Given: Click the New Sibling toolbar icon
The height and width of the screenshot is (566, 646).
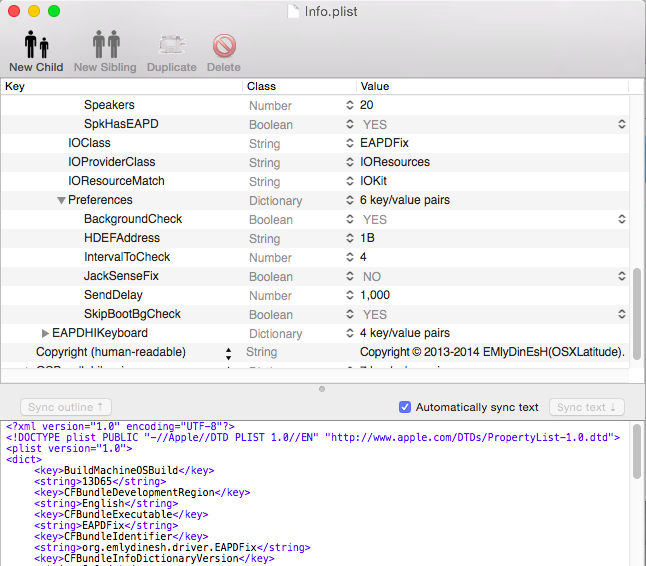Looking at the screenshot, I should point(99,47).
